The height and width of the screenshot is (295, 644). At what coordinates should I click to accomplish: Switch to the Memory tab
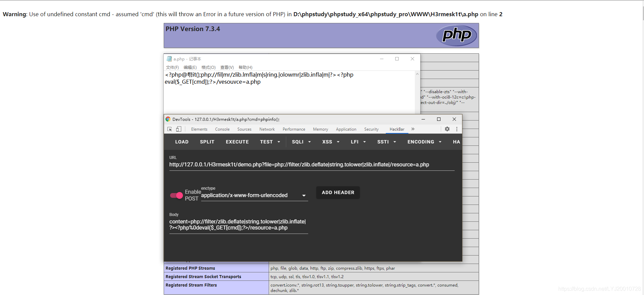[320, 129]
